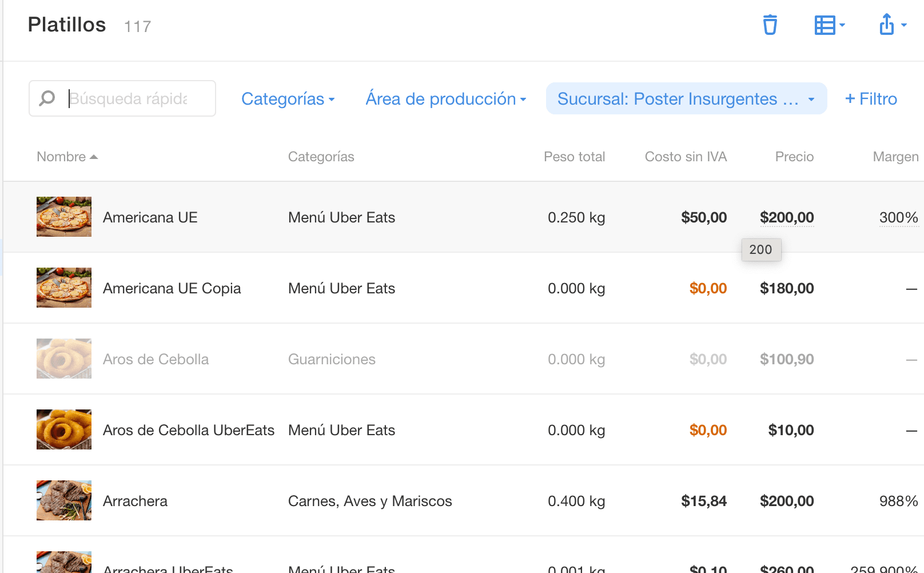
Task: Open the Americana UE pizza thumbnail
Action: (63, 217)
